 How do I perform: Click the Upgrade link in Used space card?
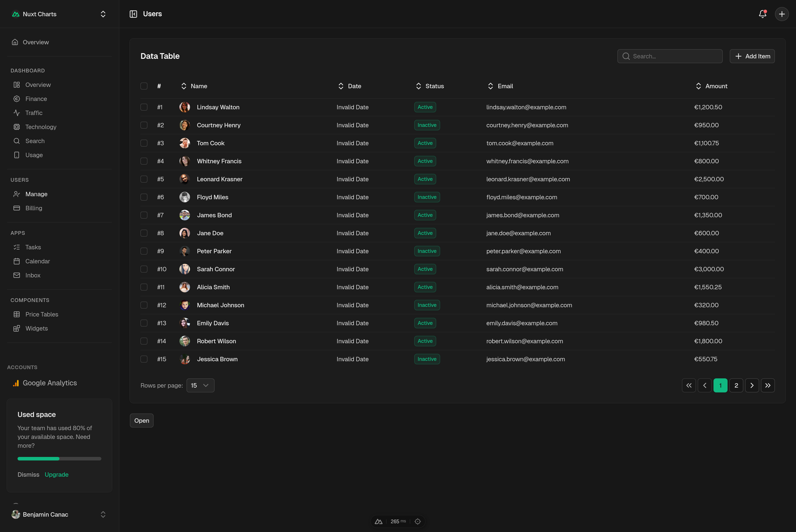point(57,474)
